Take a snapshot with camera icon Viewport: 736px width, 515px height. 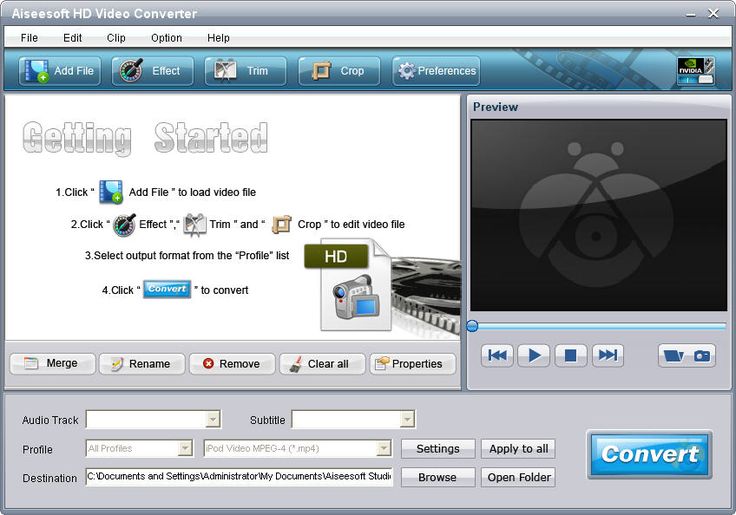click(x=702, y=355)
